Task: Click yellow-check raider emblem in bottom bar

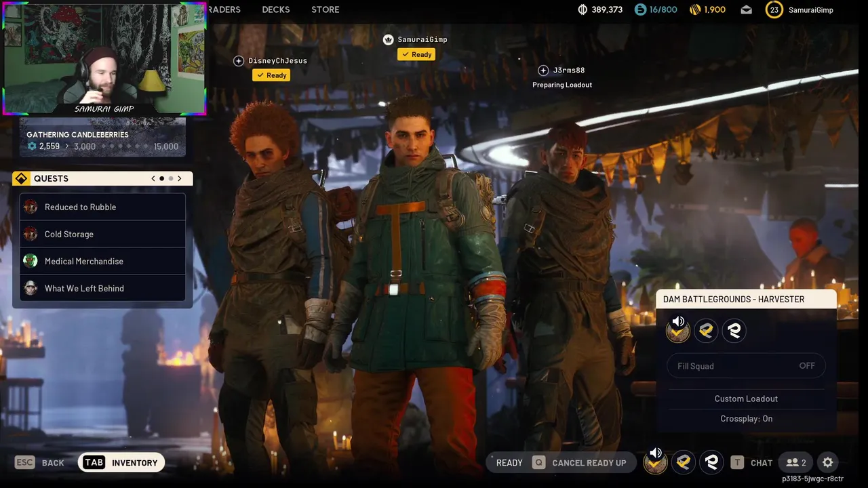Action: click(x=684, y=462)
